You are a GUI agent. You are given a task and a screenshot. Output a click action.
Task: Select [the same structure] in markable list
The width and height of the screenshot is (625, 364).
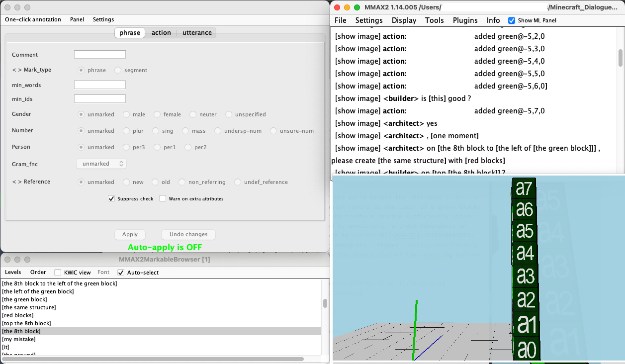coord(29,307)
